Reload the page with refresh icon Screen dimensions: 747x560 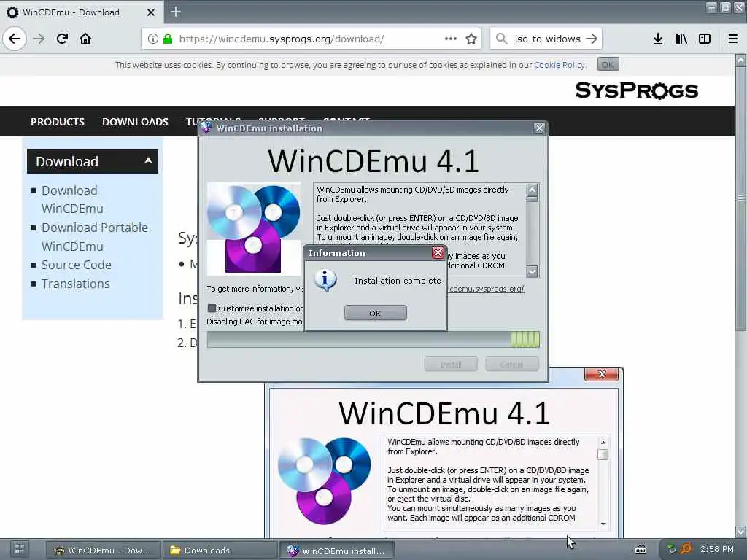coord(62,39)
